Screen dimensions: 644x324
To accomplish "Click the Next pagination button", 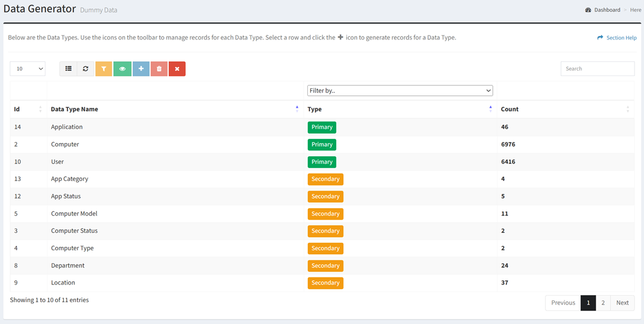I will click(622, 303).
